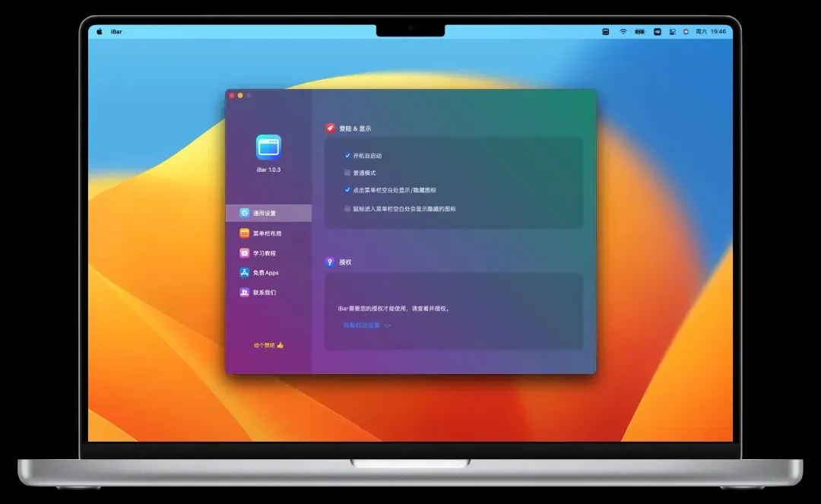
Task: Click the iBar需要您的授权才能使用 message
Action: (x=394, y=309)
